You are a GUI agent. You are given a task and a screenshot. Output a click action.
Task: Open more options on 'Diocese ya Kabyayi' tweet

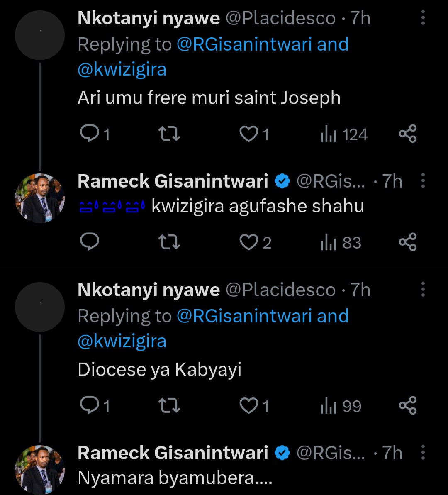(423, 290)
